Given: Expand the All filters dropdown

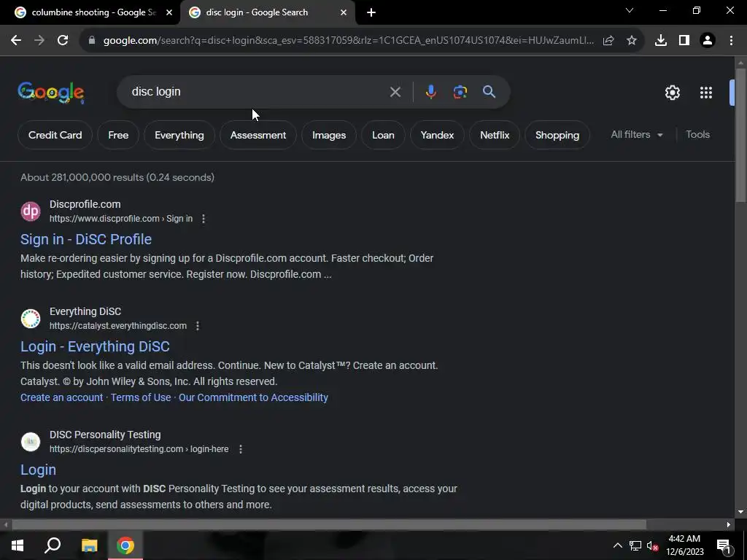Looking at the screenshot, I should click(637, 135).
